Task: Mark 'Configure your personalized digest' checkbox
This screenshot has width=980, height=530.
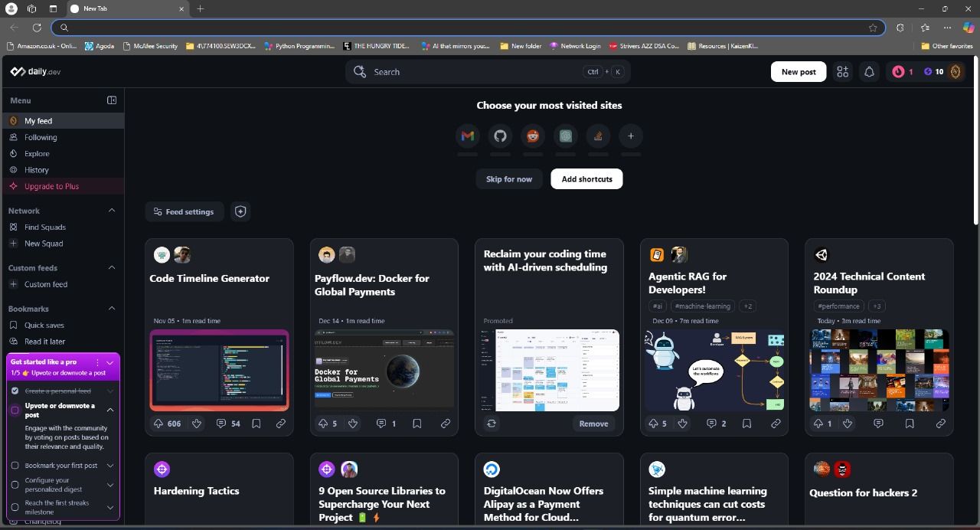Action: coord(15,484)
